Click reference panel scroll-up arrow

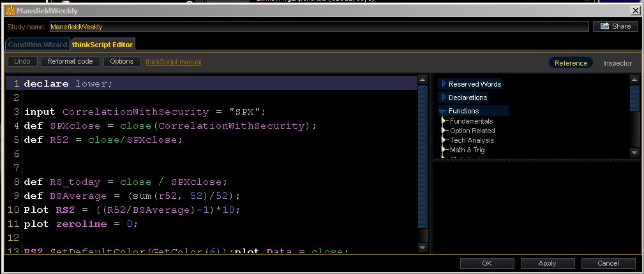[634, 80]
